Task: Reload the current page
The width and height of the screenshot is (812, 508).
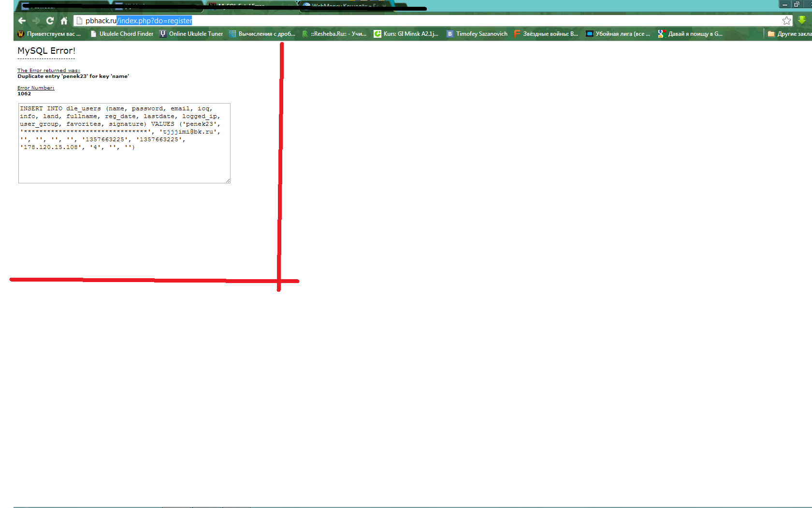Action: coord(50,21)
